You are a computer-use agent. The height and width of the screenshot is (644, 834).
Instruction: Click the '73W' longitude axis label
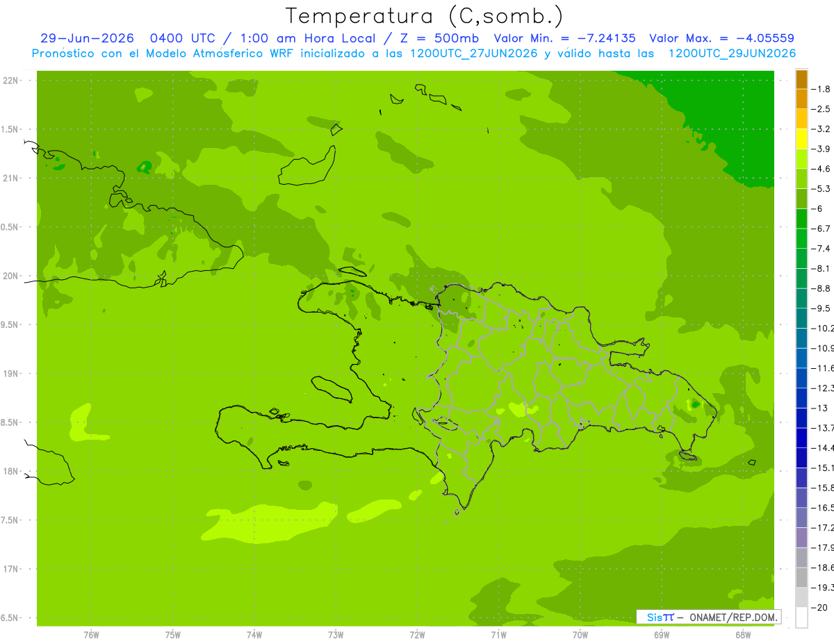336,635
